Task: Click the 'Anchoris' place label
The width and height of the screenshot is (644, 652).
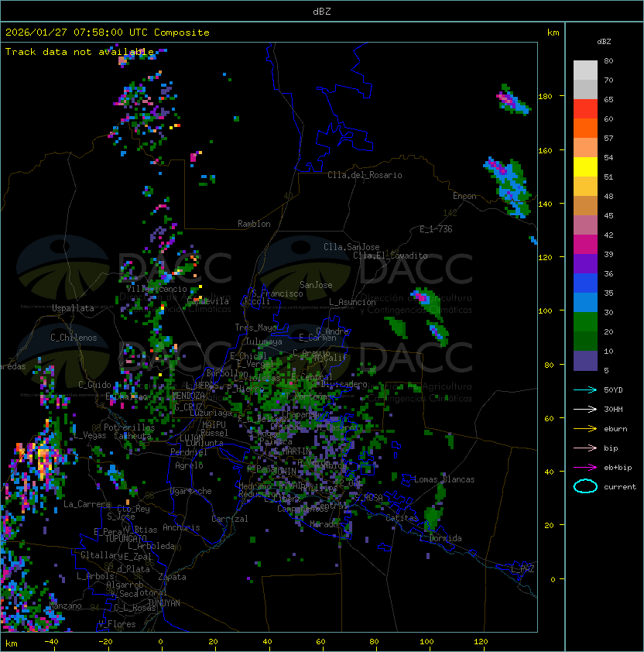Action: click(x=181, y=527)
